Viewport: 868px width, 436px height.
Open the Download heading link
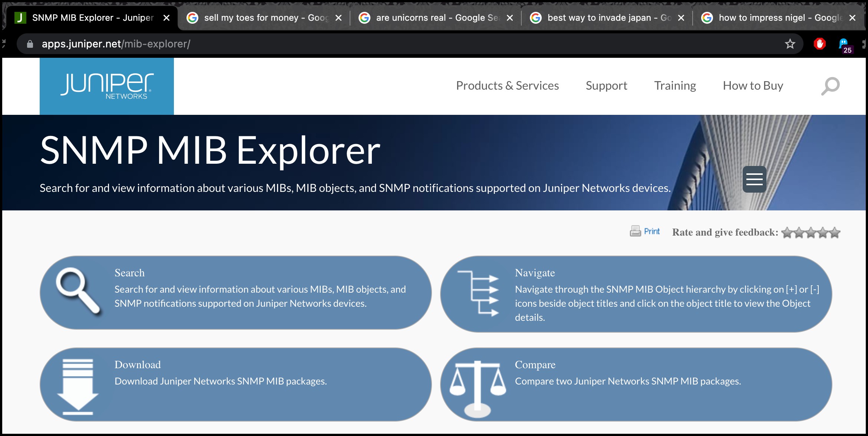[x=138, y=365]
